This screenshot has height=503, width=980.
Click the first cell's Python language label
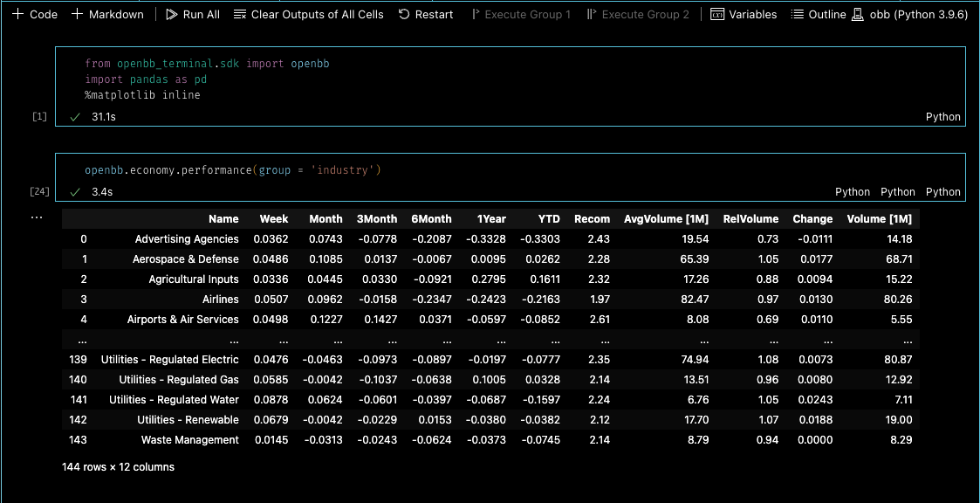(942, 117)
